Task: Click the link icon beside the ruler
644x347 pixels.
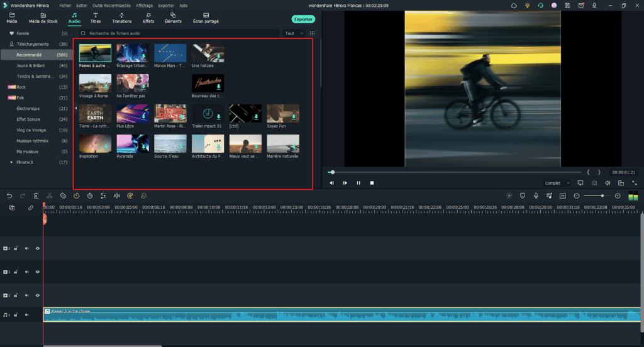Action: [x=31, y=207]
